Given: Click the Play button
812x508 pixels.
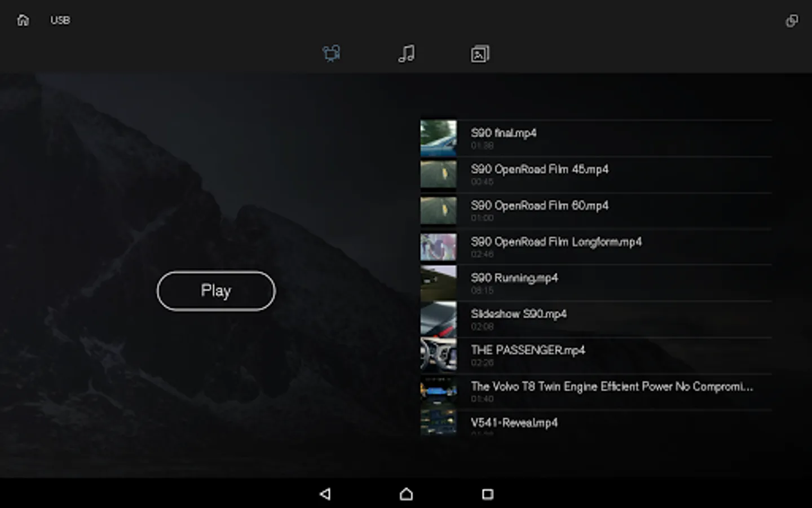Looking at the screenshot, I should tap(216, 291).
